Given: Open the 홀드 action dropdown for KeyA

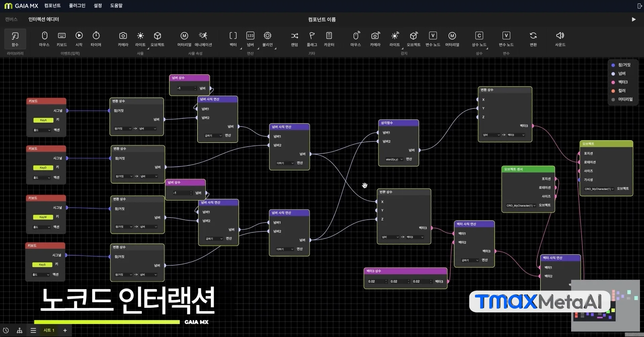Looking at the screenshot, I should (42, 130).
